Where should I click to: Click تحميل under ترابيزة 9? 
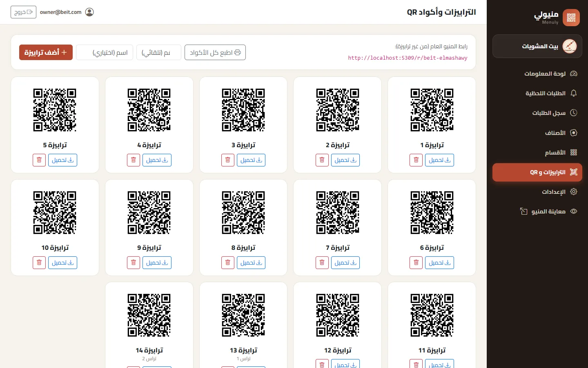(x=157, y=263)
